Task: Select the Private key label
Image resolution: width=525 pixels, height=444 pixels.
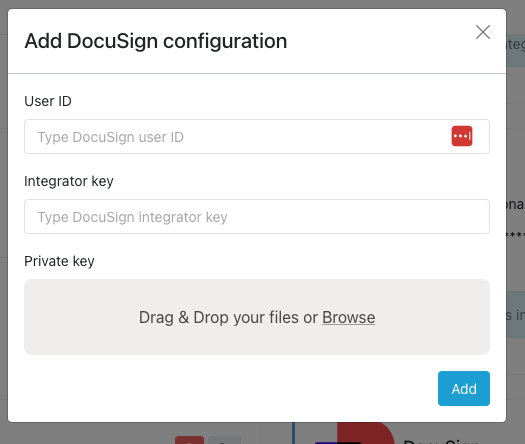Action: [59, 261]
